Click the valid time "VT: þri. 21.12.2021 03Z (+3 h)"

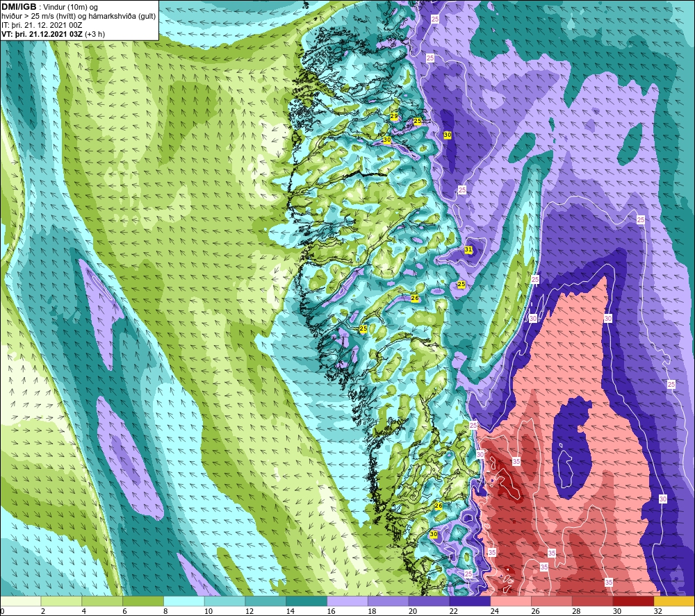coord(54,33)
